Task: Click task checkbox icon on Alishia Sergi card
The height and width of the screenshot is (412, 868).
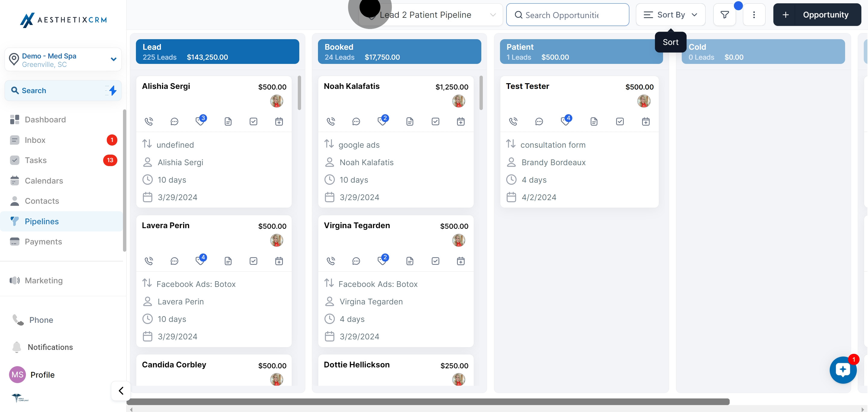Action: click(253, 122)
